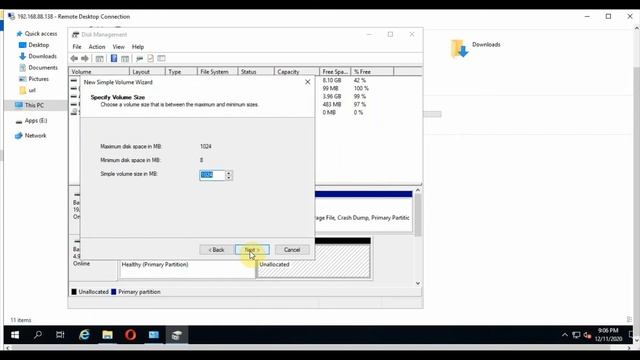Open the File menu in Disk Management
This screenshot has width=640, height=360.
(77, 47)
